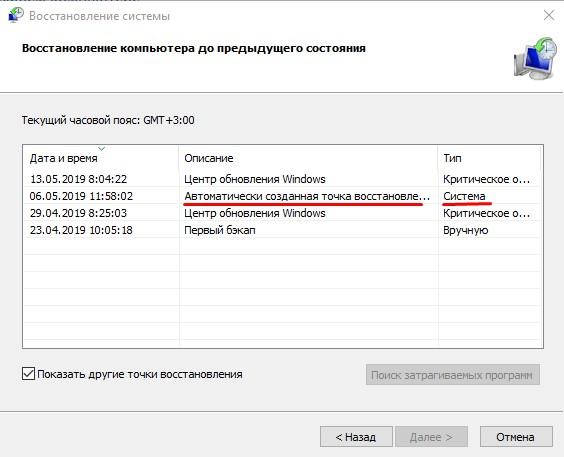Click 'Центр обновления Windows' in 13.05.2019 row

point(255,179)
